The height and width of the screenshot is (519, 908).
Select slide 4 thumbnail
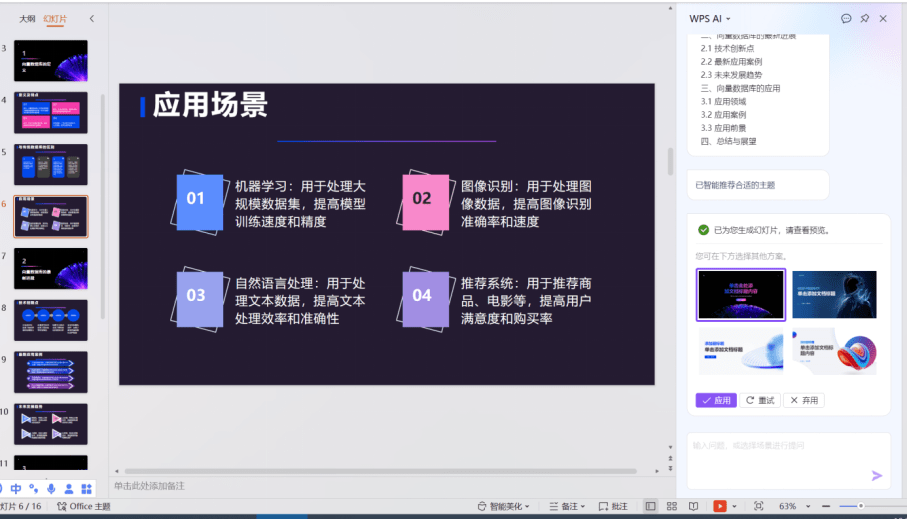point(51,112)
